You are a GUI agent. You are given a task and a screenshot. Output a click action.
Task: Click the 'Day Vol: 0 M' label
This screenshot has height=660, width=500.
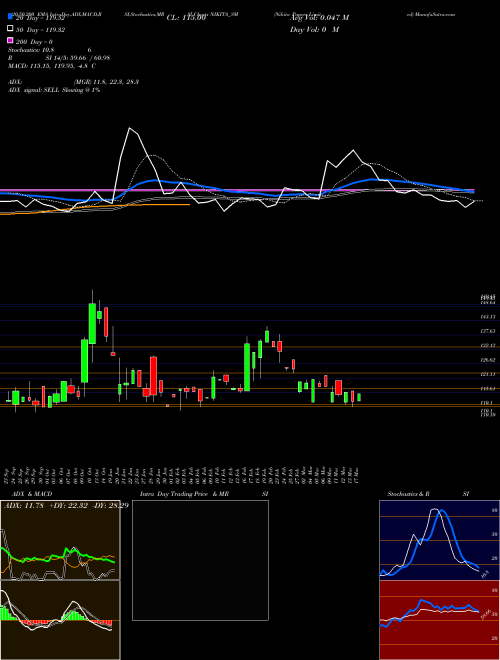[x=314, y=30]
